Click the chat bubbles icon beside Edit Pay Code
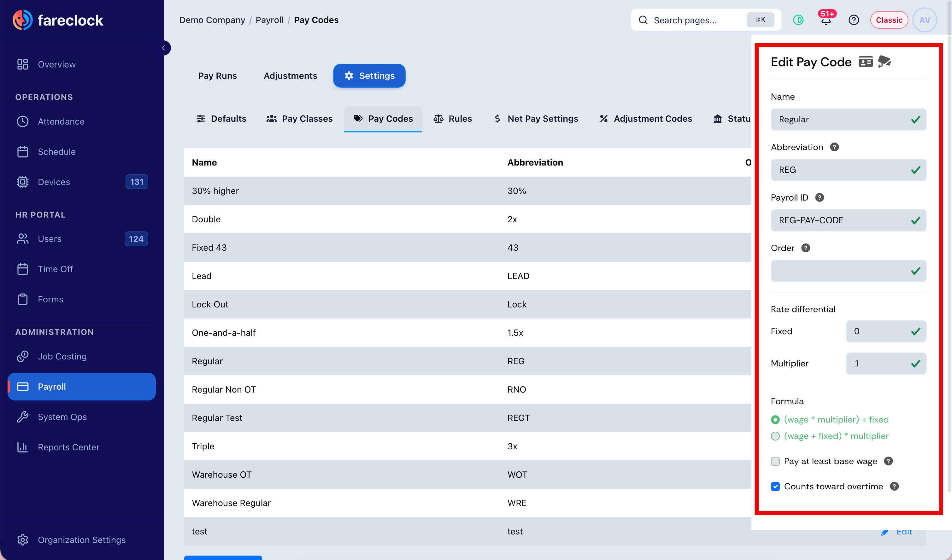 point(884,61)
